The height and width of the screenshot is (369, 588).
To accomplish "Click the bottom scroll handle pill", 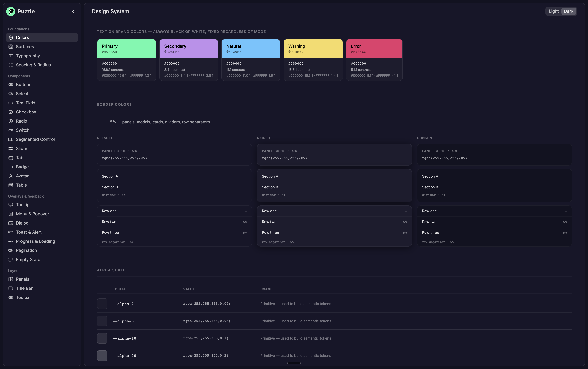I will click(x=294, y=363).
